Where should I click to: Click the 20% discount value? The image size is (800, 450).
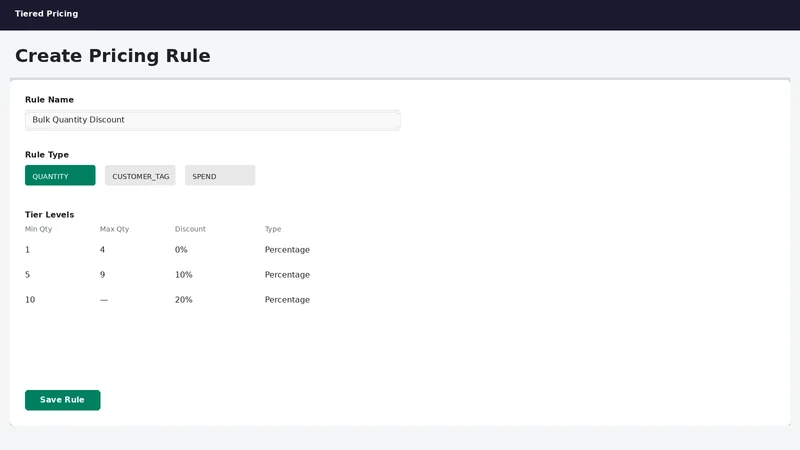click(184, 299)
